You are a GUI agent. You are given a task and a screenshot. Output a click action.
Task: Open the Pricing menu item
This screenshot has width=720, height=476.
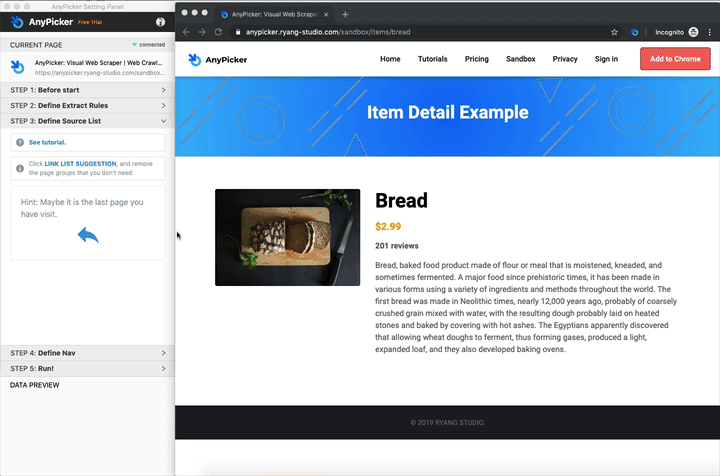[x=477, y=59]
